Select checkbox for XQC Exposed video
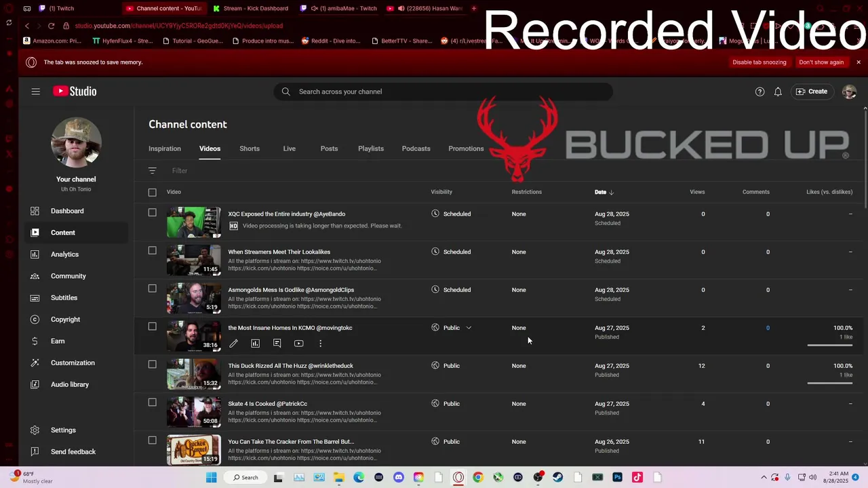This screenshot has height=488, width=868. [152, 213]
